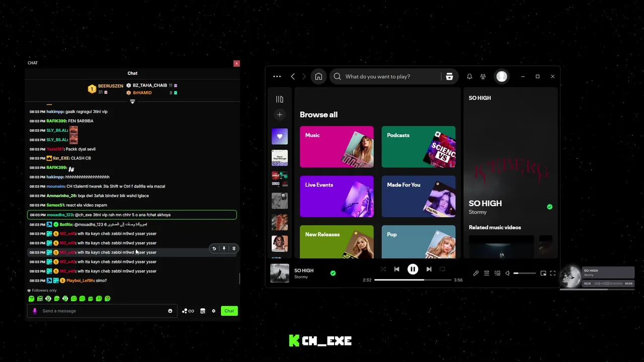Open the Spotify three-dots menu
Screen dimensions: 644x362
(277, 76)
